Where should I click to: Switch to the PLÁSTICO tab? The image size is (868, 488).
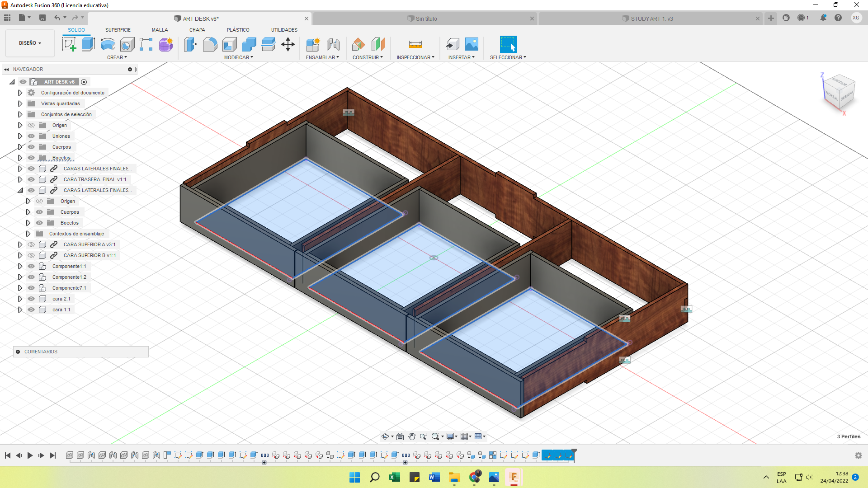238,30
